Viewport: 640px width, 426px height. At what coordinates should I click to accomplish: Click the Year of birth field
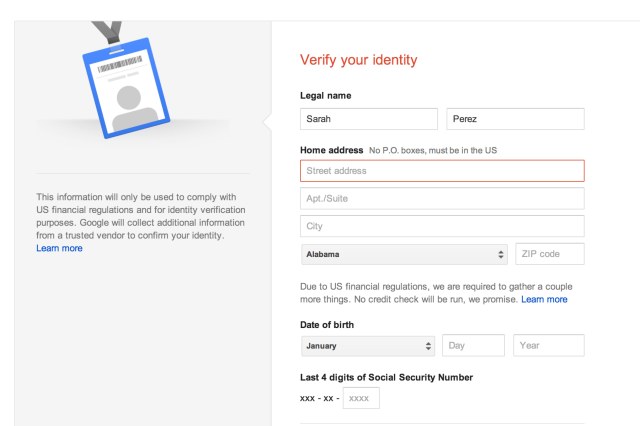click(548, 346)
